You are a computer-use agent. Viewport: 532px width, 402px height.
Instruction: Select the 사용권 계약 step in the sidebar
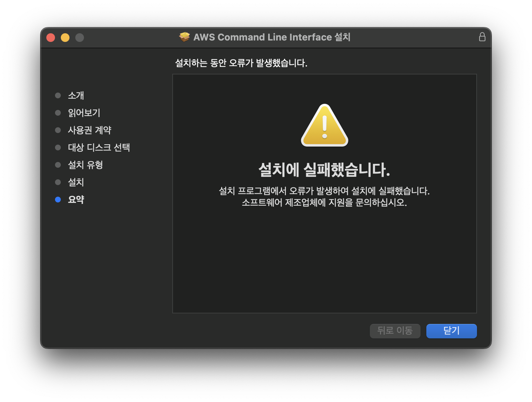click(x=89, y=130)
